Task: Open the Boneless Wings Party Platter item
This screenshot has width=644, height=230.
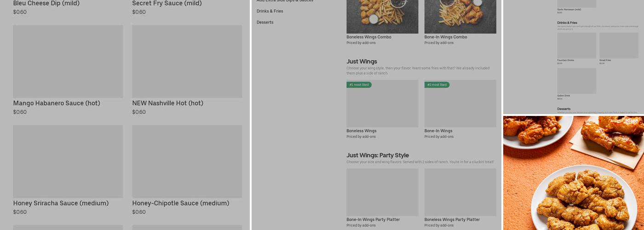Action: click(x=460, y=192)
